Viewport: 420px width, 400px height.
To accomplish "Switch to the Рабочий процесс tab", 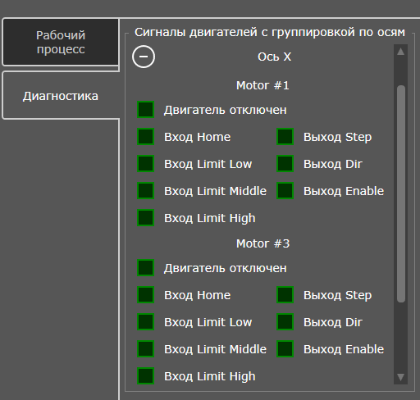I will click(61, 42).
